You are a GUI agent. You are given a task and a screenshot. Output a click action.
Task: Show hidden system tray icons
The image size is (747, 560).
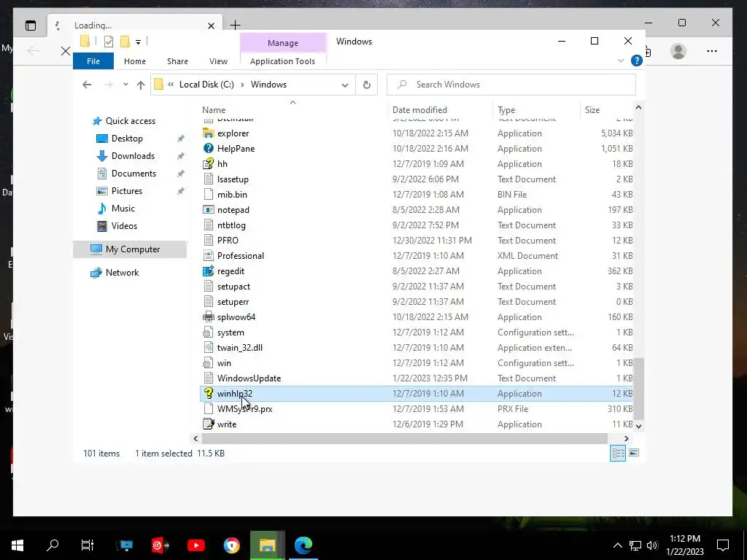coord(617,545)
